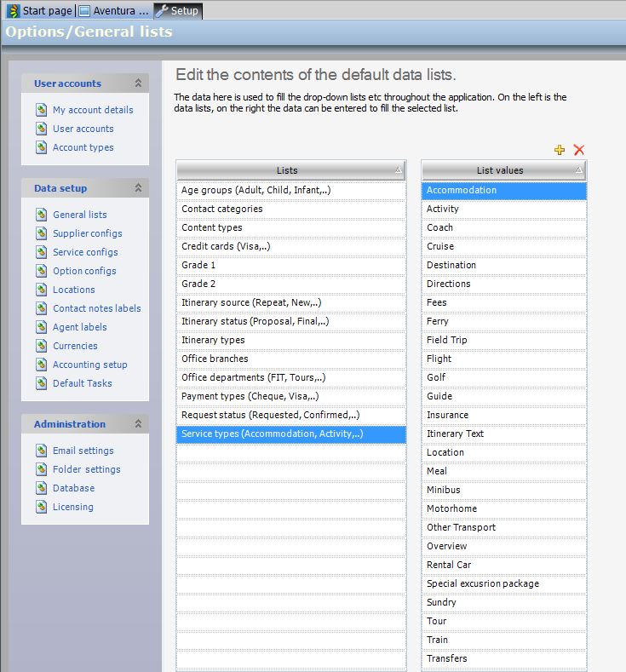Collapse the User accounts panel

coord(138,83)
